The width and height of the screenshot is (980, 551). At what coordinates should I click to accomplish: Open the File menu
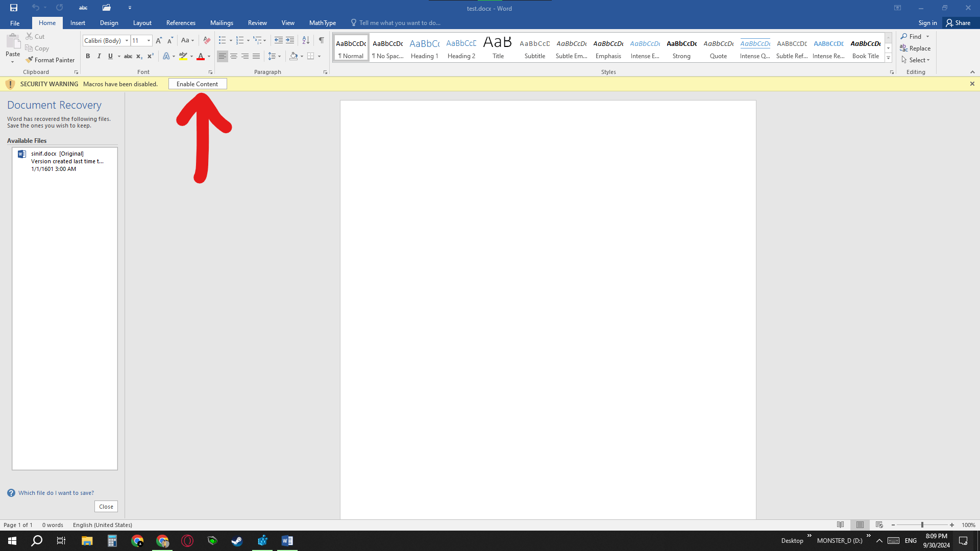click(15, 22)
